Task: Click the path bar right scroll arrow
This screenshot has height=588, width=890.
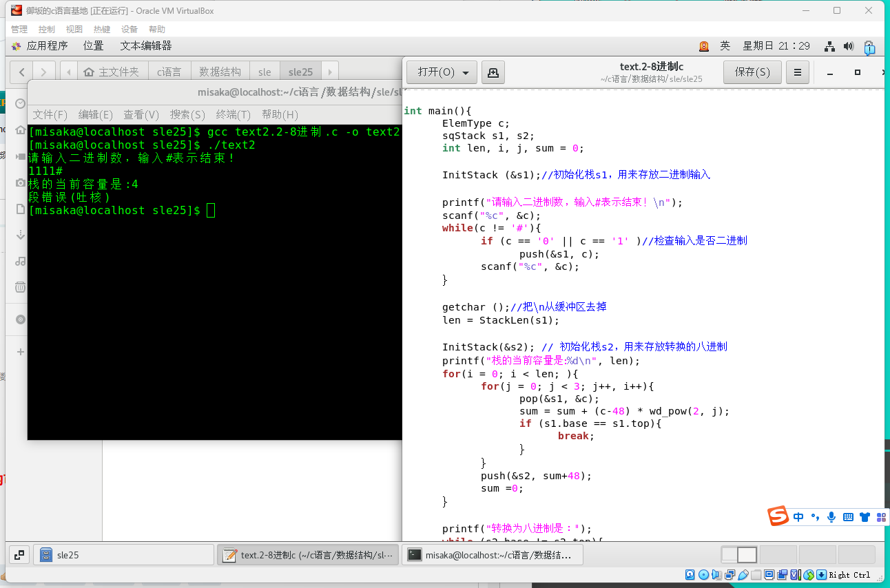Action: pyautogui.click(x=329, y=72)
